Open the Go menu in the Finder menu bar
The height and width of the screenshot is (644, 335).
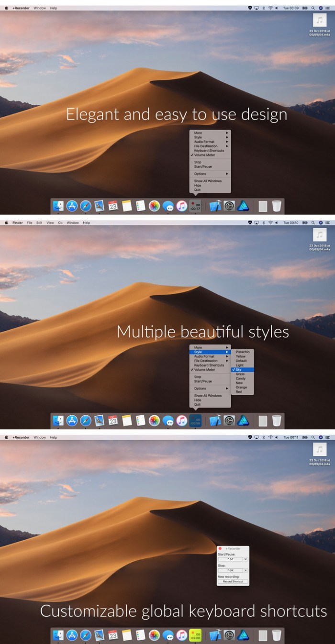click(x=60, y=223)
